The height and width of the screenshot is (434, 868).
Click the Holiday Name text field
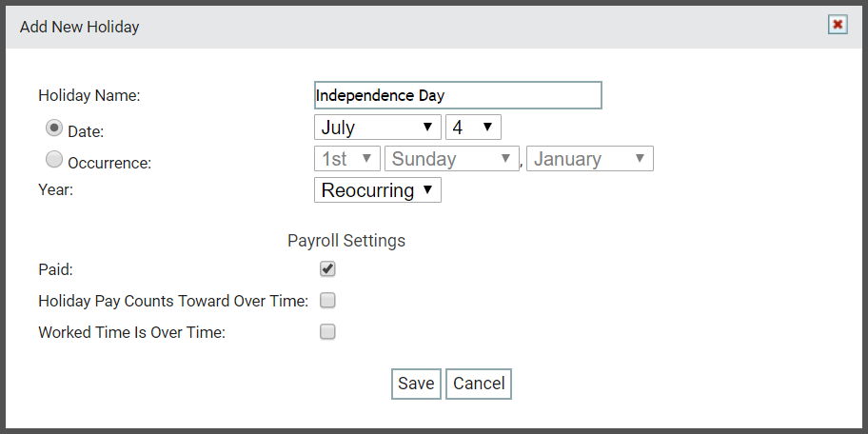pos(458,95)
